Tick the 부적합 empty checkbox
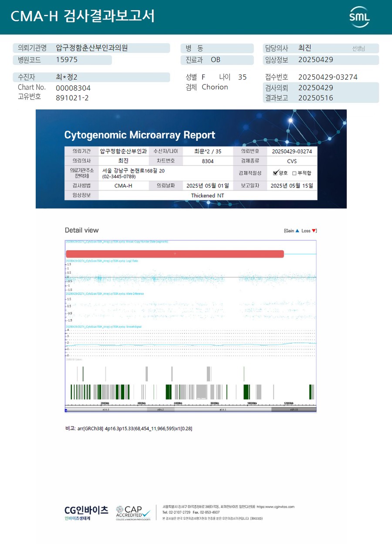The image size is (392, 554). pyautogui.click(x=294, y=173)
